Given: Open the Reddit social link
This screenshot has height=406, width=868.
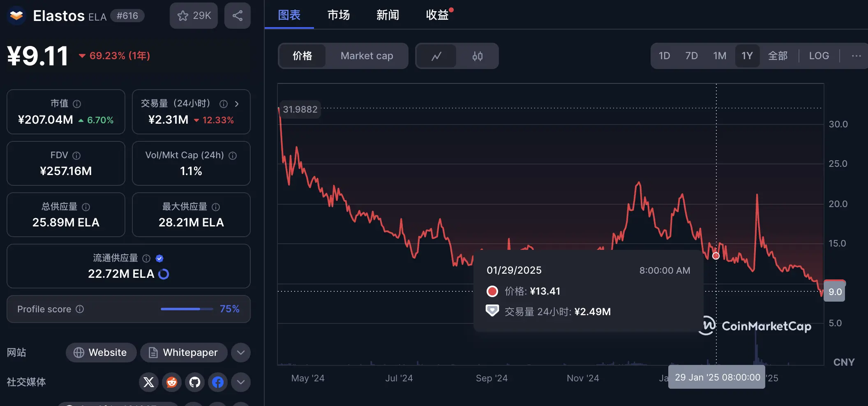Looking at the screenshot, I should [x=172, y=382].
